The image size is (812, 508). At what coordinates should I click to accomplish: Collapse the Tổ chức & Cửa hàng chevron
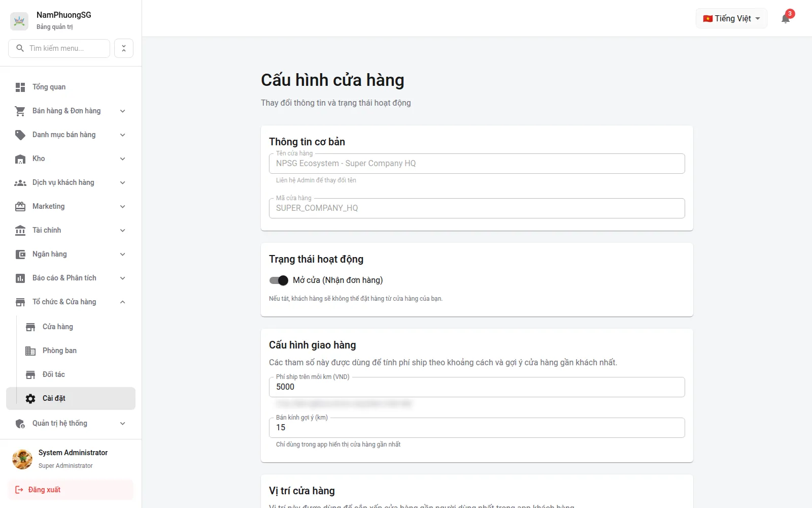(x=122, y=302)
